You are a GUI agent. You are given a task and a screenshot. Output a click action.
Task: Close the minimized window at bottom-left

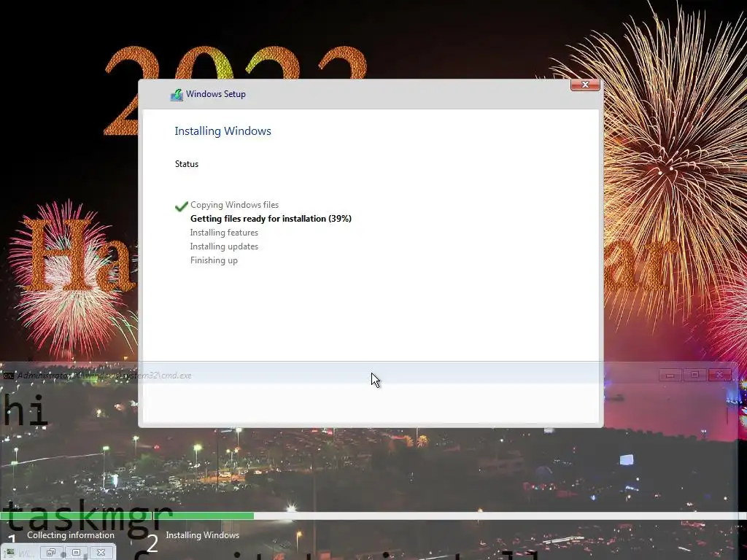101,553
